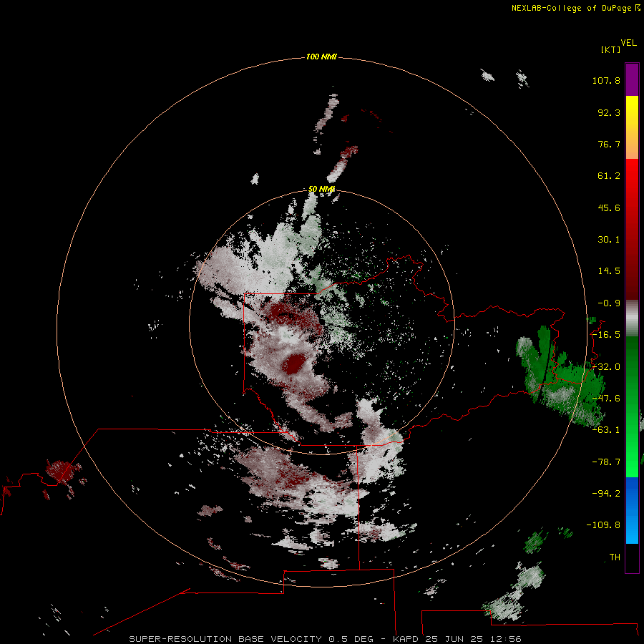Click the 14.5 velocity scale value
The width and height of the screenshot is (644, 644).
[x=609, y=271]
